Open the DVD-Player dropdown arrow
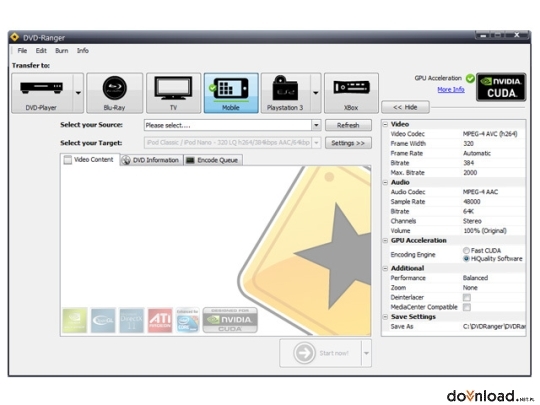 [79, 93]
